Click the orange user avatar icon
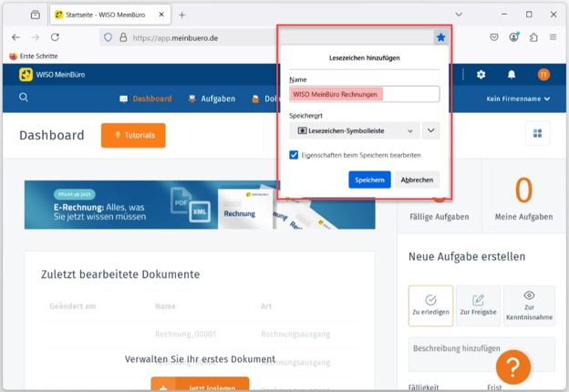569x392 pixels. pos(543,75)
